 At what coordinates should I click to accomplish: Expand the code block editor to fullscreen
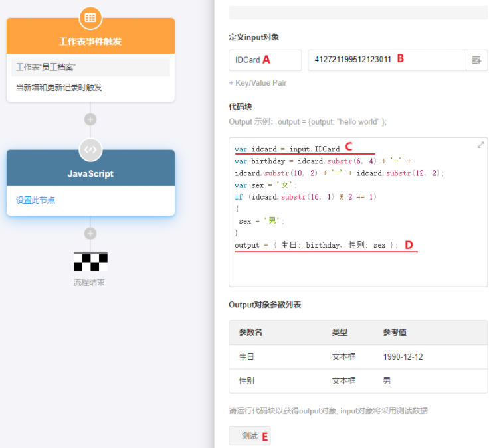click(480, 145)
